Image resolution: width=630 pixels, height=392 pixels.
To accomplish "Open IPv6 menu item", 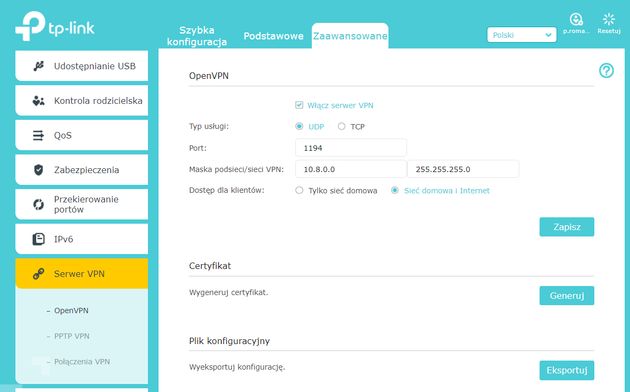I will point(82,239).
